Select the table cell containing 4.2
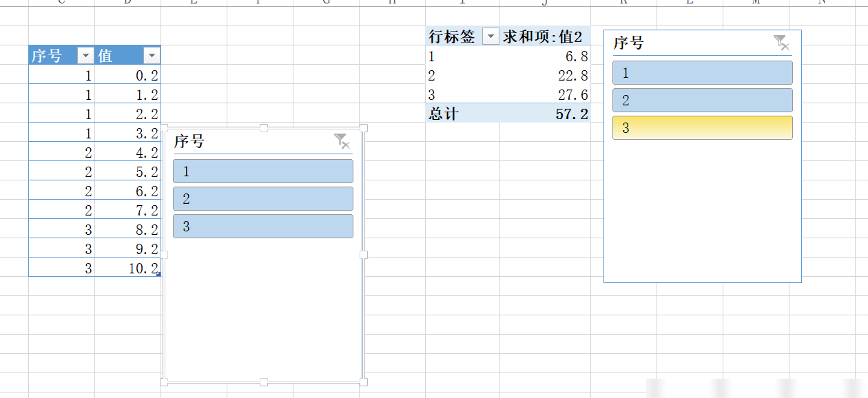 coord(127,152)
